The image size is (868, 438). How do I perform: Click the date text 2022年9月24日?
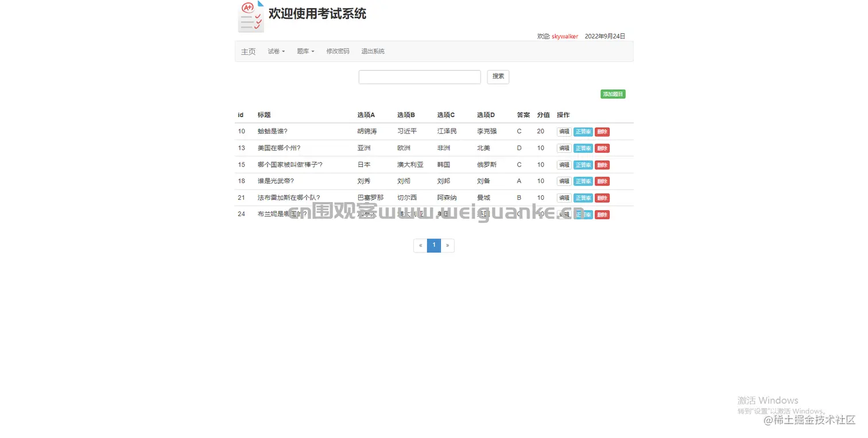click(605, 36)
